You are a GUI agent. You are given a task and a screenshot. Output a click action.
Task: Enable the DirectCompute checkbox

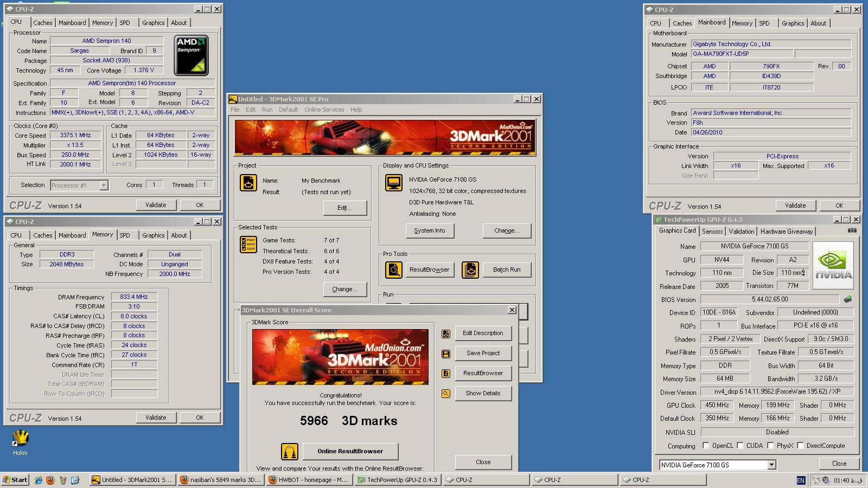[x=800, y=445]
